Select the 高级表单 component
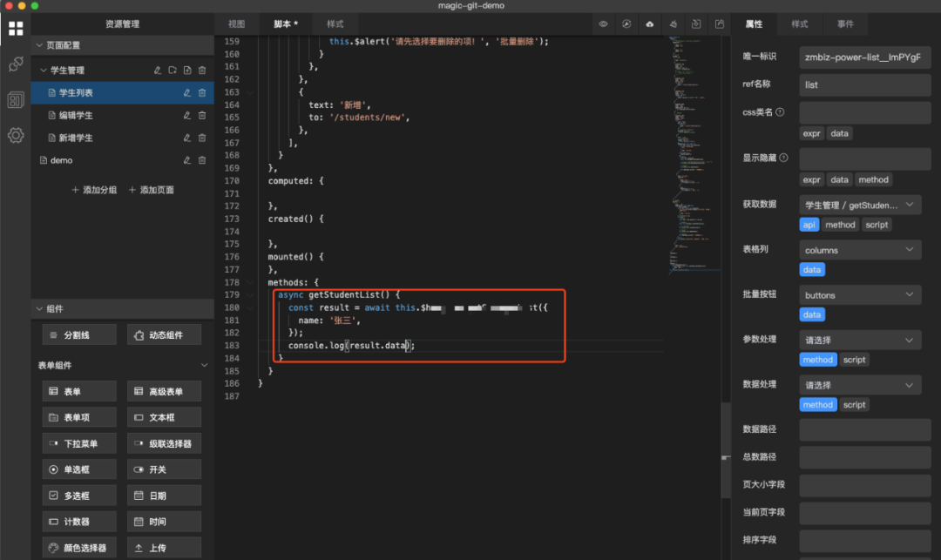Viewport: 941px width, 560px height. [164, 392]
